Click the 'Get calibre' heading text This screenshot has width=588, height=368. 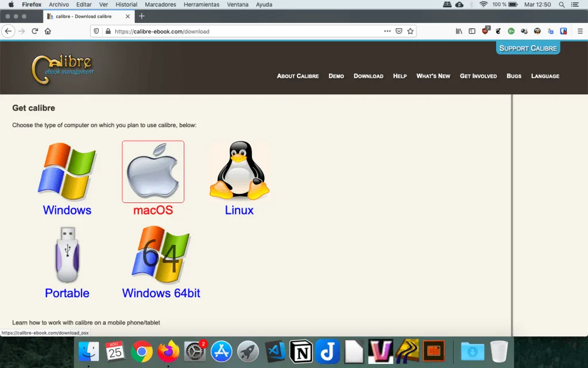(x=34, y=108)
